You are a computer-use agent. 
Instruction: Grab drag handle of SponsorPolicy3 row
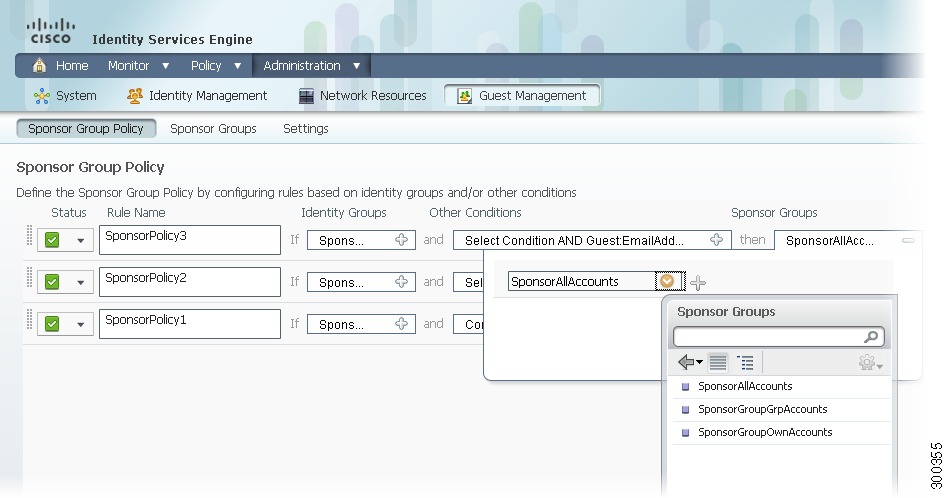coord(29,235)
